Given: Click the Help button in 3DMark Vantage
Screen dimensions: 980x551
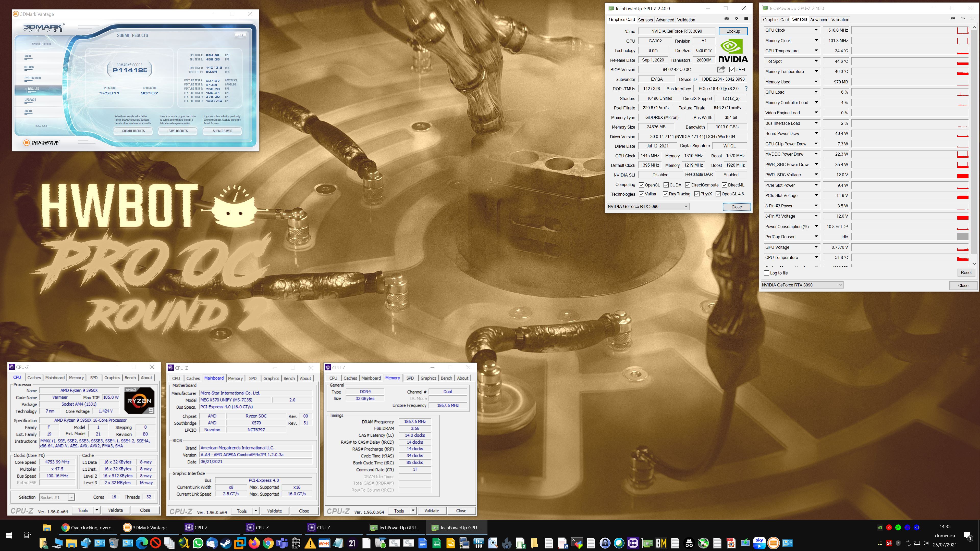Looking at the screenshot, I should [x=240, y=35].
